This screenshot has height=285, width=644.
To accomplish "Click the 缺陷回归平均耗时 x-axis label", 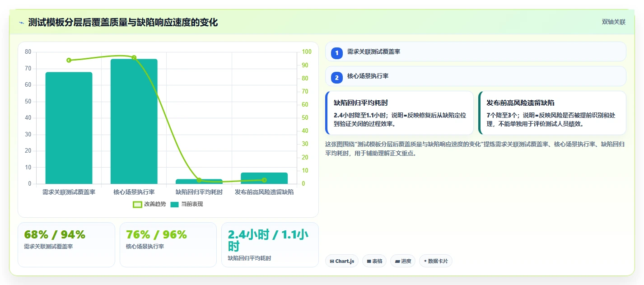I will coord(199,192).
